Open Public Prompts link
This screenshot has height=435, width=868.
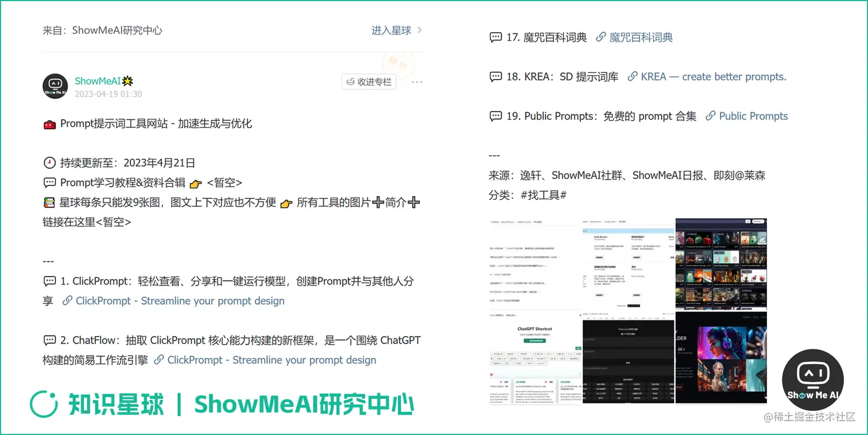(x=753, y=116)
